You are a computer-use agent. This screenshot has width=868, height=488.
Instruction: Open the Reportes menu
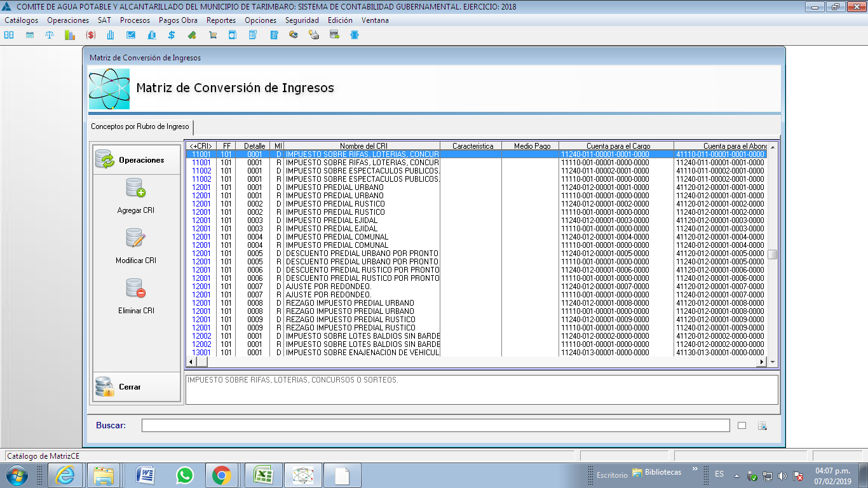[x=220, y=20]
